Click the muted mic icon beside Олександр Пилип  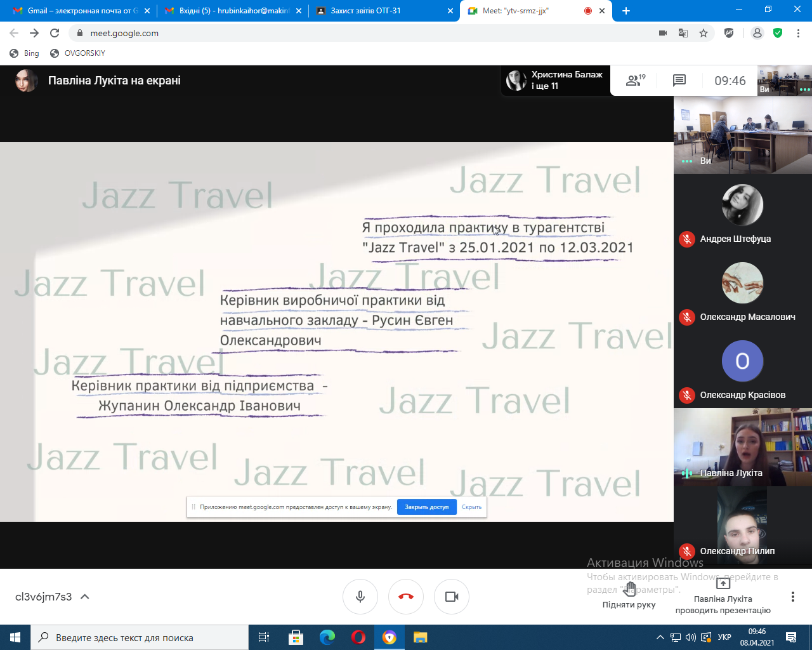coord(687,552)
